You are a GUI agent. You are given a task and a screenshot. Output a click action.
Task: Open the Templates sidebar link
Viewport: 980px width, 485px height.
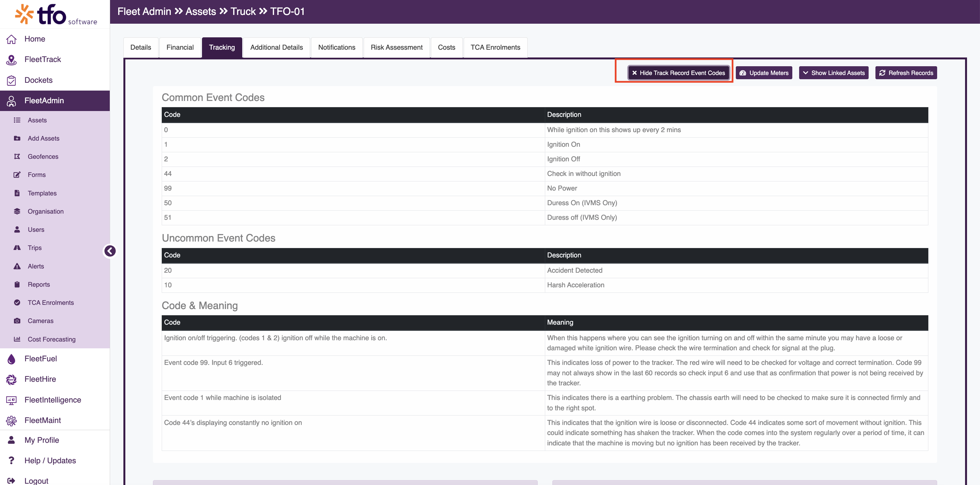click(x=42, y=193)
